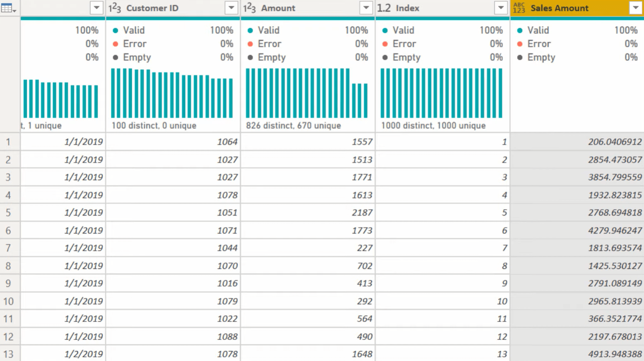This screenshot has width=644, height=361.
Task: Select Customer ID cell 1071
Action: pyautogui.click(x=173, y=230)
